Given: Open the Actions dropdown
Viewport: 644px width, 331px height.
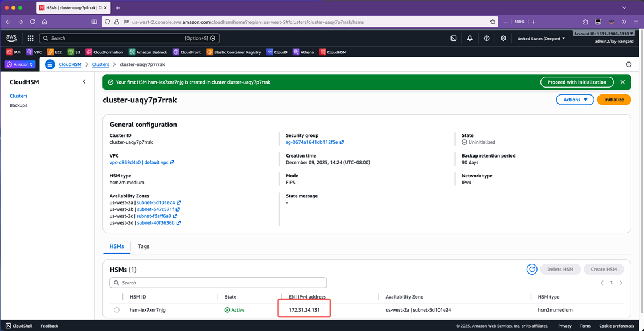Looking at the screenshot, I should (x=575, y=100).
